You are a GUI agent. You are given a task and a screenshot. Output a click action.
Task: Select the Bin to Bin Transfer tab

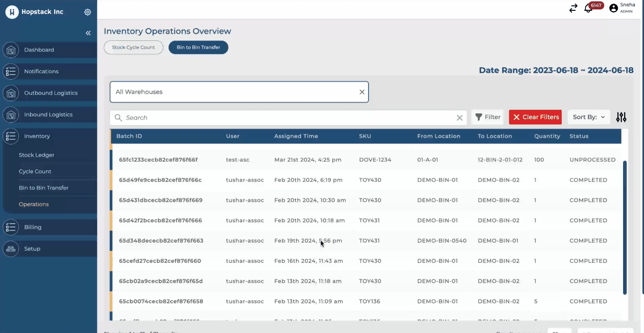coord(198,48)
